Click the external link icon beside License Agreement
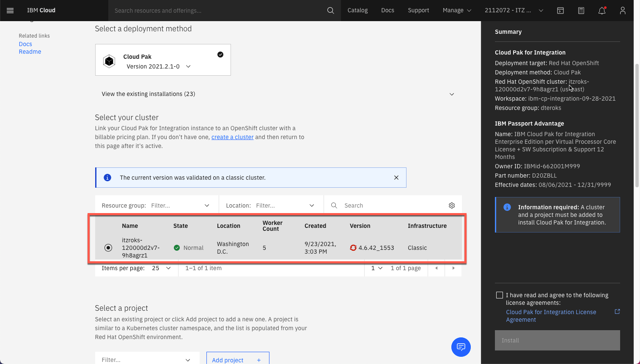Screen dimensions: 640x364 coord(617,311)
